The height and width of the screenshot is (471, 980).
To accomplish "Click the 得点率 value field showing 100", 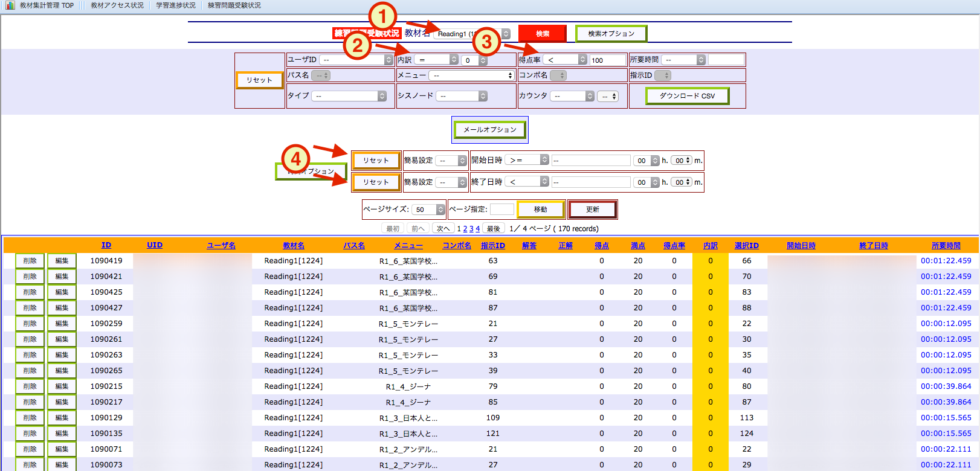I will pyautogui.click(x=607, y=60).
